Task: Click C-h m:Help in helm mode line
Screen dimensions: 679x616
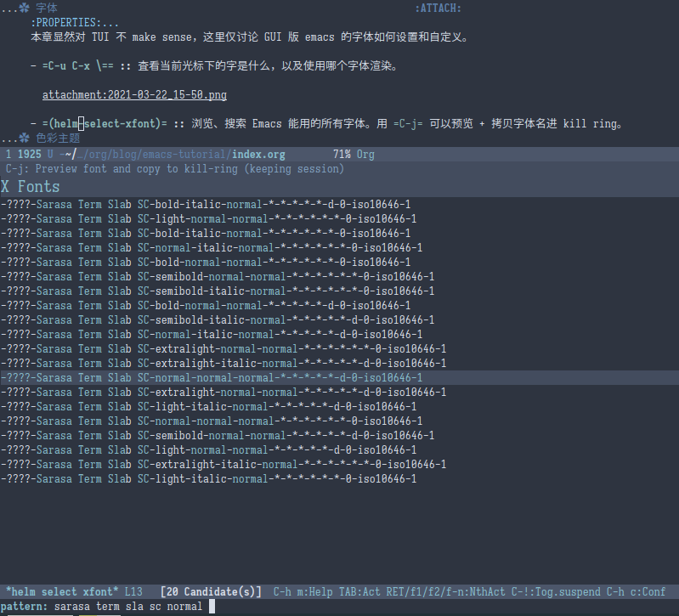Action: click(303, 591)
